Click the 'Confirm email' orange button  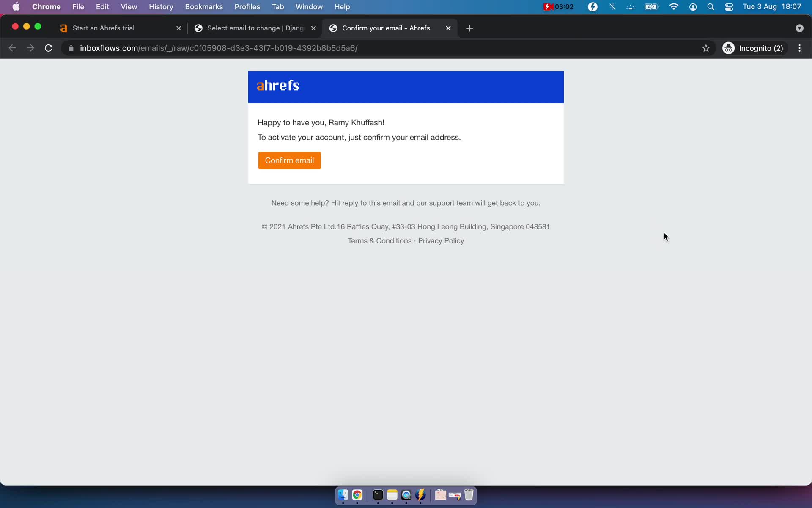click(x=289, y=160)
